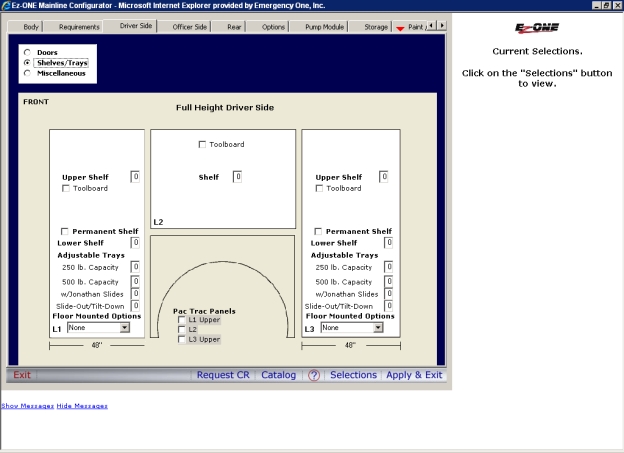Click the Selections button
This screenshot has width=624, height=453.
[x=353, y=375]
